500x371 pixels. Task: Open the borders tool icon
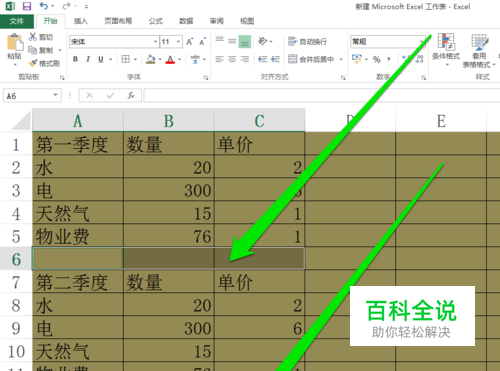[x=126, y=59]
